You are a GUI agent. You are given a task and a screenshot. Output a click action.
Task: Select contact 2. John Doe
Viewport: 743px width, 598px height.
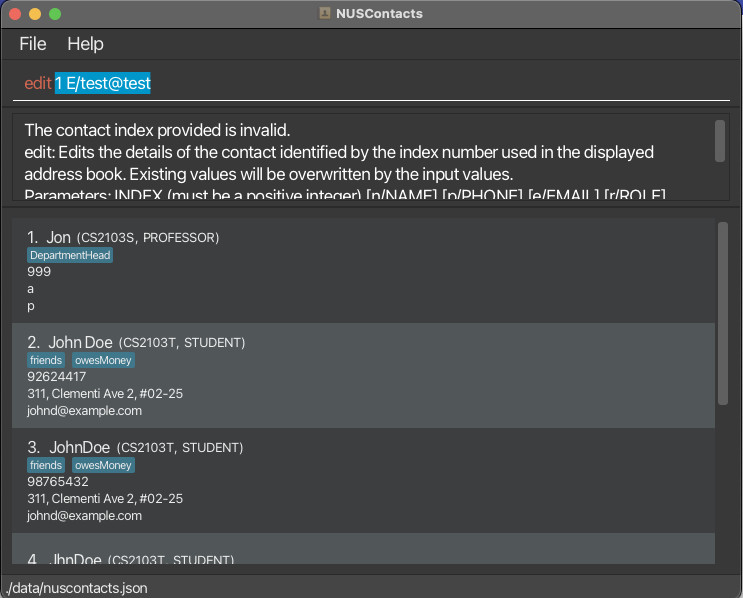(363, 376)
